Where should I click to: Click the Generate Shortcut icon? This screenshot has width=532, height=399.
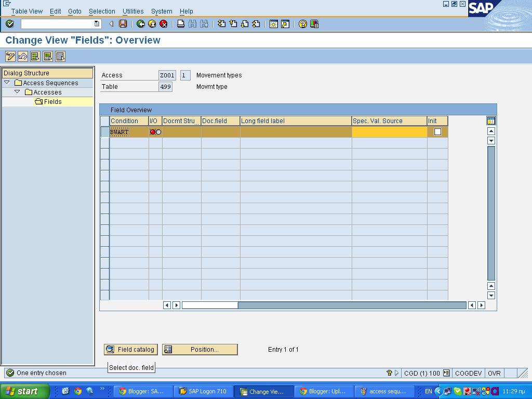(x=285, y=24)
